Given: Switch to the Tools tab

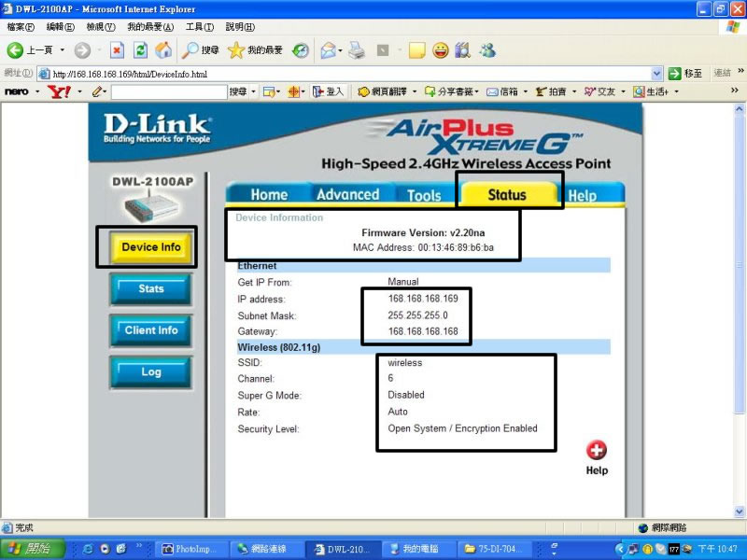Looking at the screenshot, I should coord(424,195).
